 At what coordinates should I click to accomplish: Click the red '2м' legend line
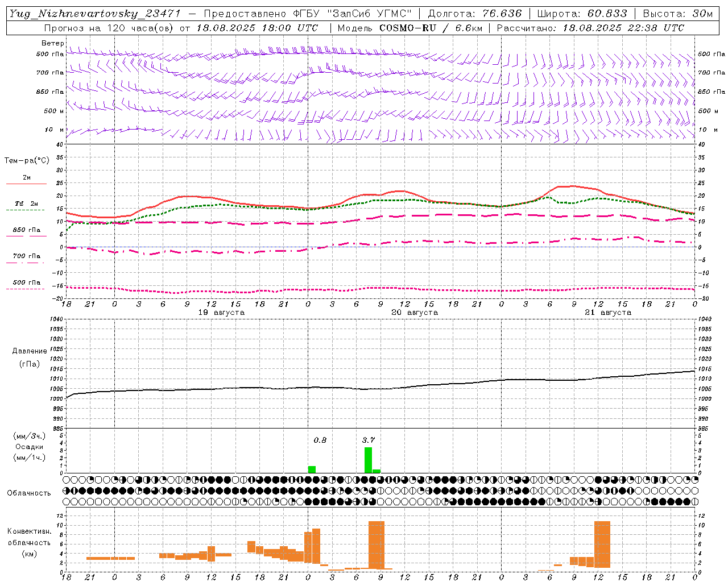27,184
